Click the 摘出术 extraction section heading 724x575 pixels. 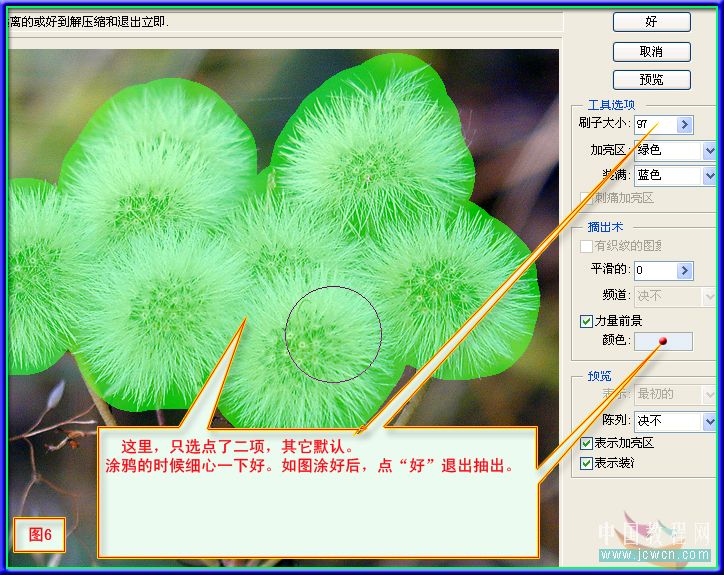coord(605,227)
